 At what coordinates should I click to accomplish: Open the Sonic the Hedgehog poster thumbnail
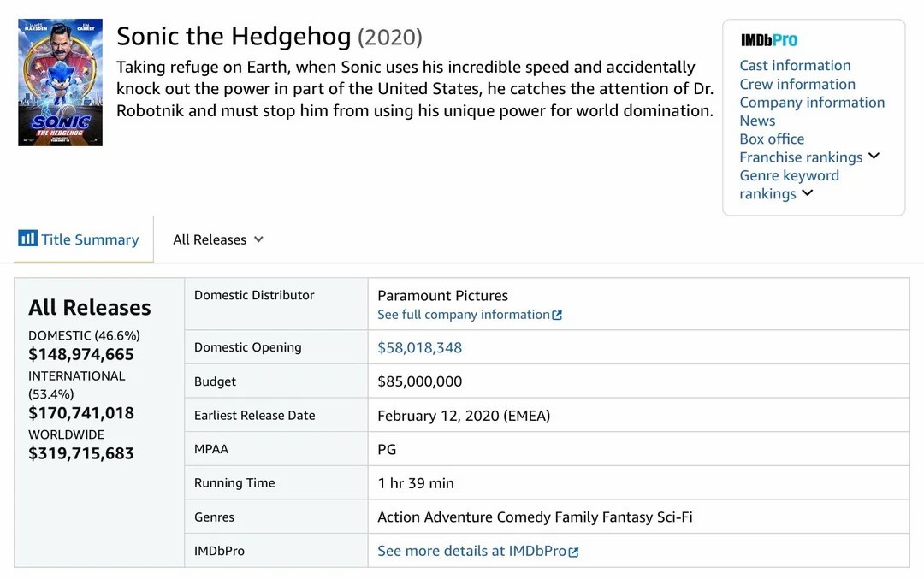click(x=60, y=82)
